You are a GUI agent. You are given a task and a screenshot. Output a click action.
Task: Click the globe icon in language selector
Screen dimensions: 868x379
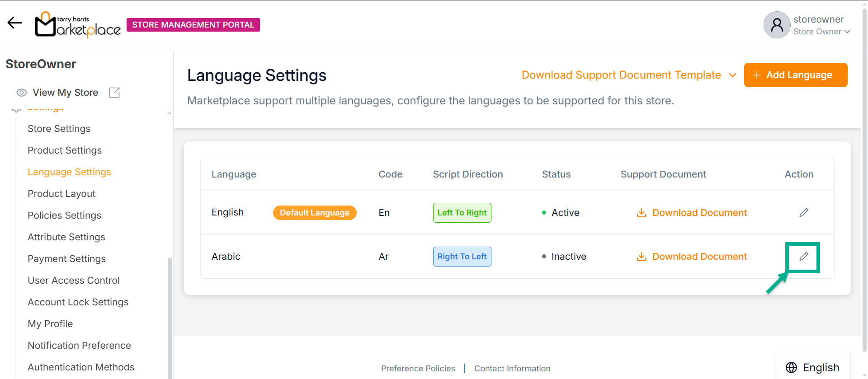point(791,368)
